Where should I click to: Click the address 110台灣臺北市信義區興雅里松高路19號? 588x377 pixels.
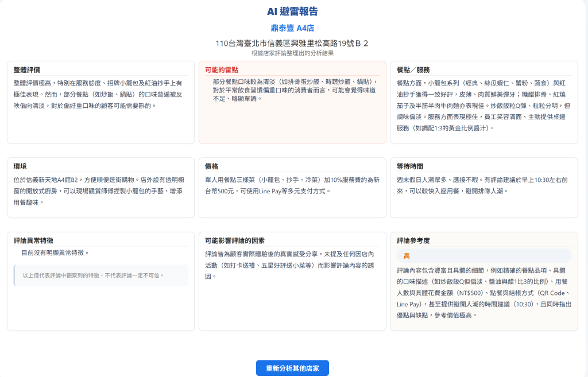coord(292,44)
